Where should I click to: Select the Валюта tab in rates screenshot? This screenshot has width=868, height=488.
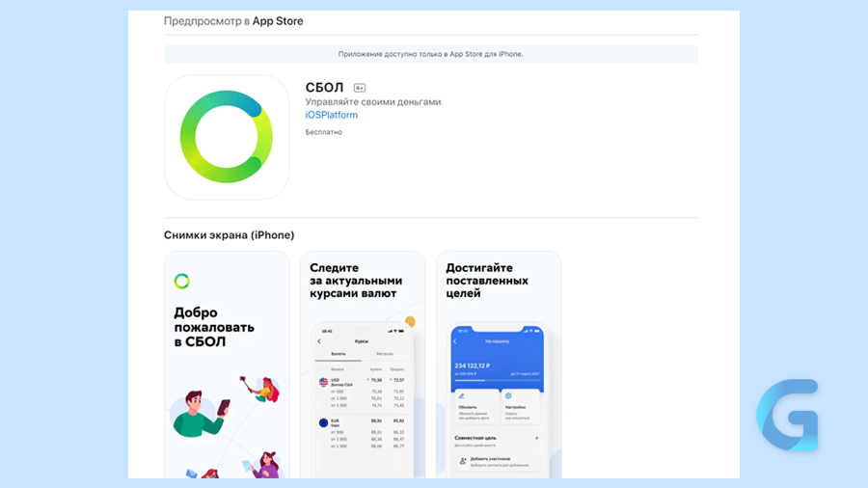[x=339, y=354]
